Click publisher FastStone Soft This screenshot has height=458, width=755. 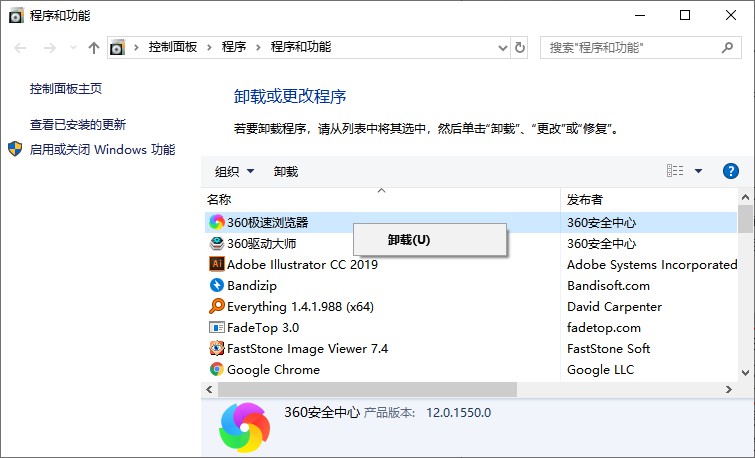click(x=609, y=349)
